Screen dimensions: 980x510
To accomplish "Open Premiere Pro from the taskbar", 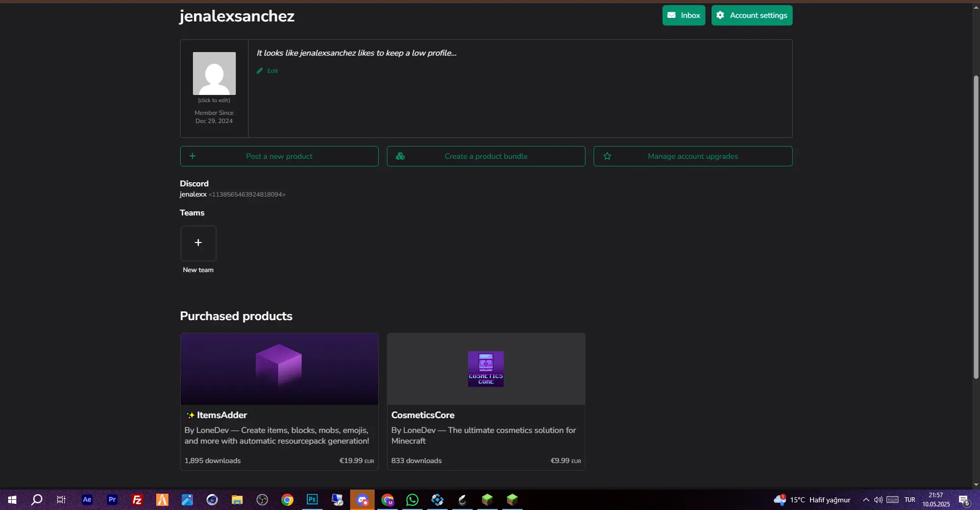I will click(112, 500).
